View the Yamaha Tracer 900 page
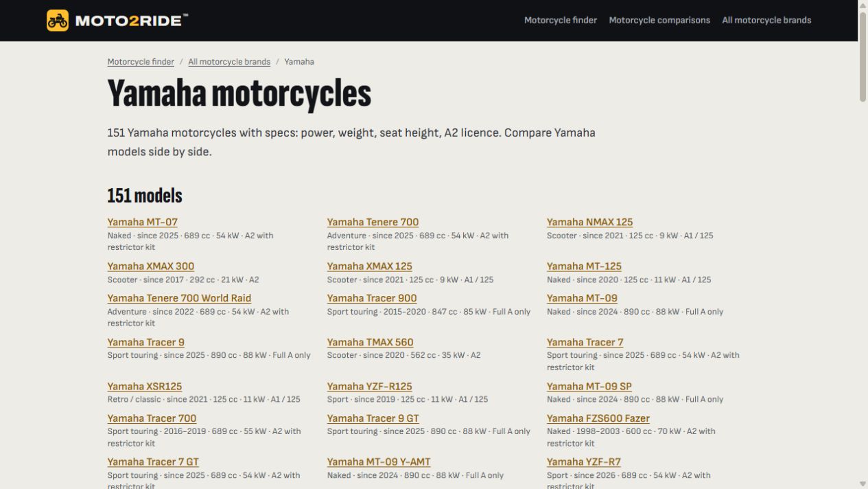 (x=372, y=299)
